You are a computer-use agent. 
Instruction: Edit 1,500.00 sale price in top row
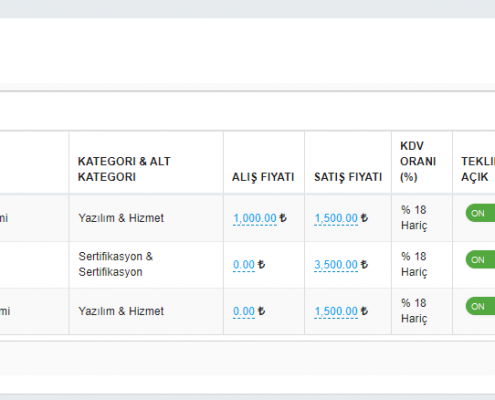click(336, 218)
